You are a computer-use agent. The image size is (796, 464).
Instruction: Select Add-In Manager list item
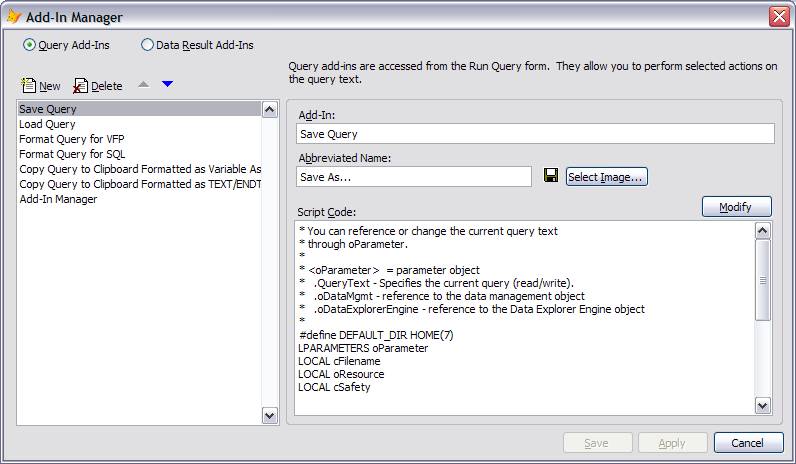click(139, 199)
